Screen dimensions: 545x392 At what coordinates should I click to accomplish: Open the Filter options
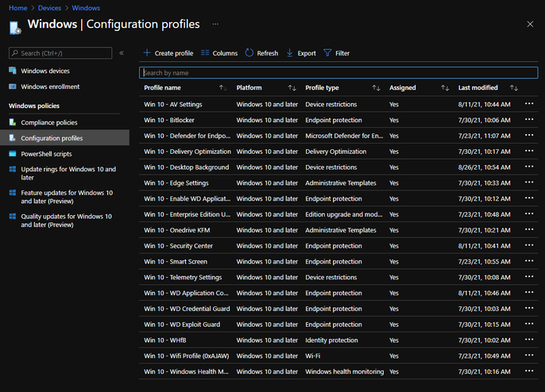point(337,53)
